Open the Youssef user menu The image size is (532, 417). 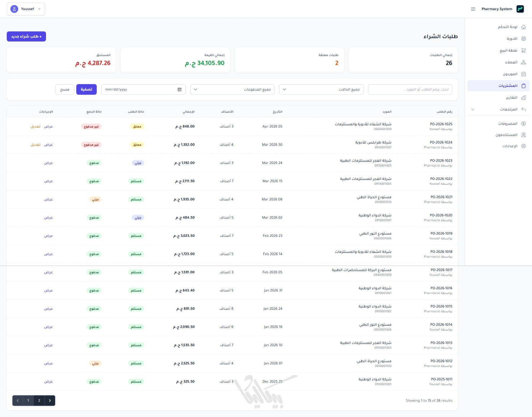26,9
